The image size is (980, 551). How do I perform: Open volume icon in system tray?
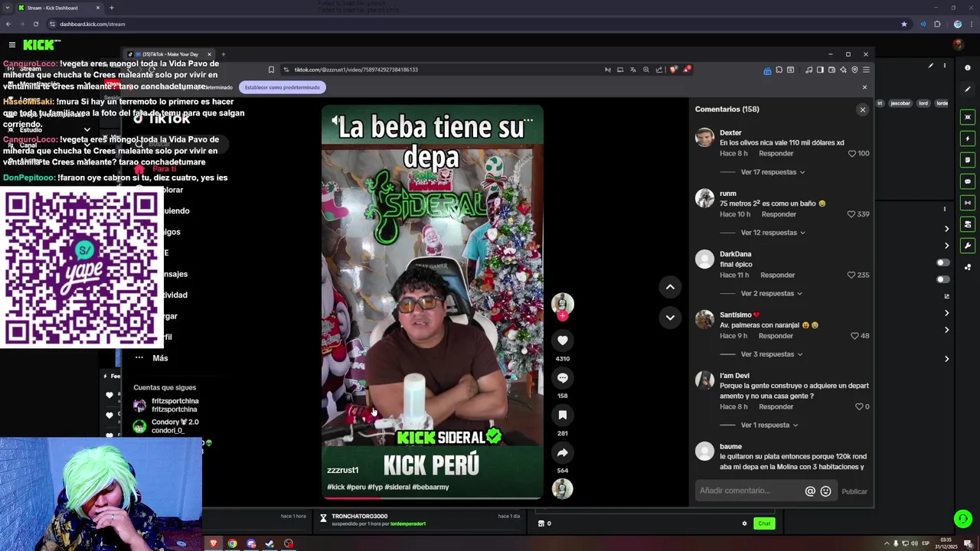click(x=913, y=544)
